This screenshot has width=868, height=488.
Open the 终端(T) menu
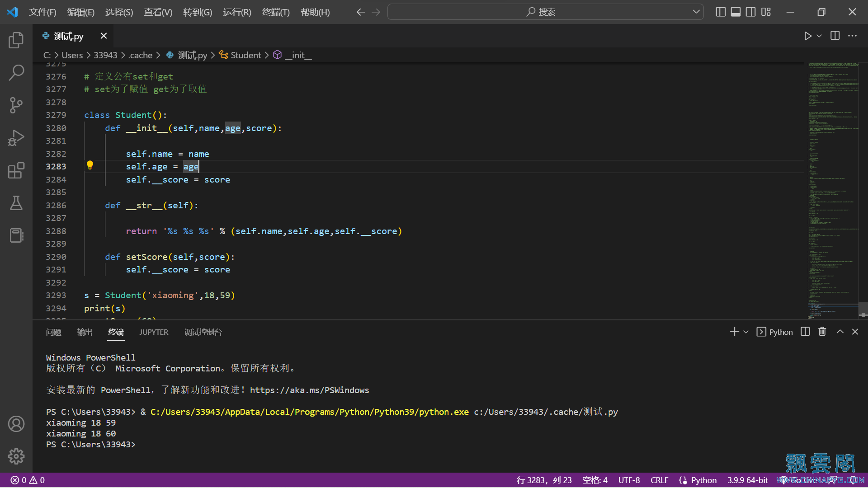tap(276, 12)
